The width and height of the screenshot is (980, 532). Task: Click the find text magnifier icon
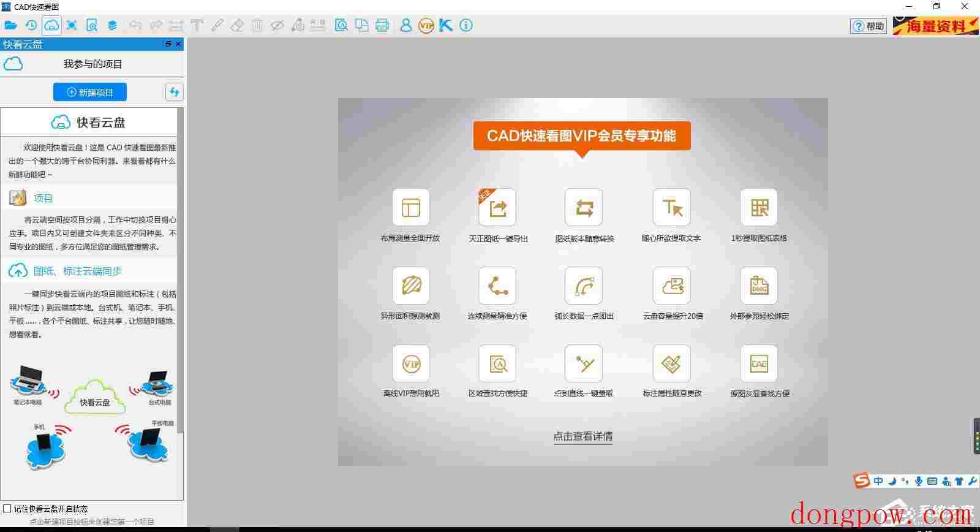341,25
